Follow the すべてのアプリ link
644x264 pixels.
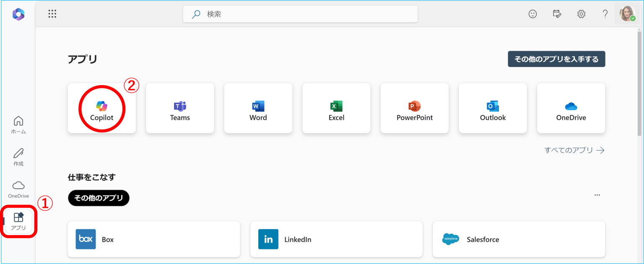point(574,150)
